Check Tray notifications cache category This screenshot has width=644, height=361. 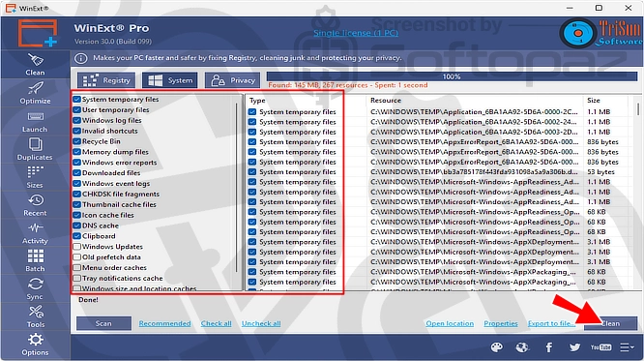click(76, 279)
